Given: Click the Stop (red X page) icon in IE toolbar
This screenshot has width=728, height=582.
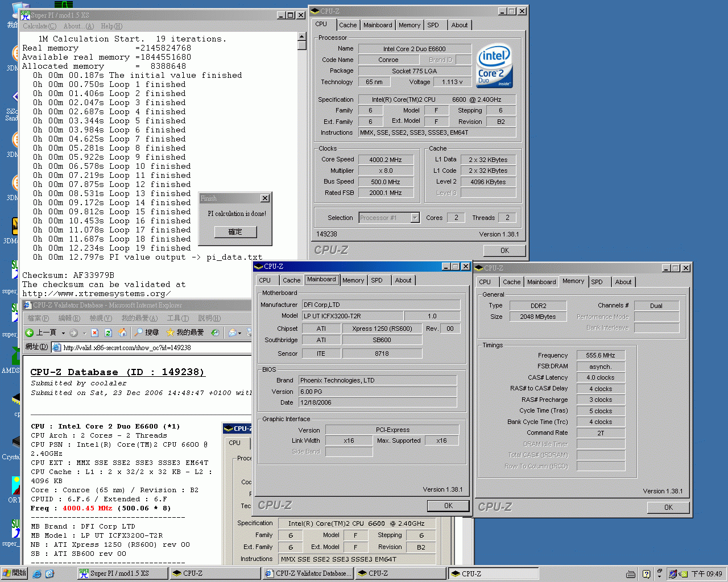Looking at the screenshot, I should tap(94, 332).
